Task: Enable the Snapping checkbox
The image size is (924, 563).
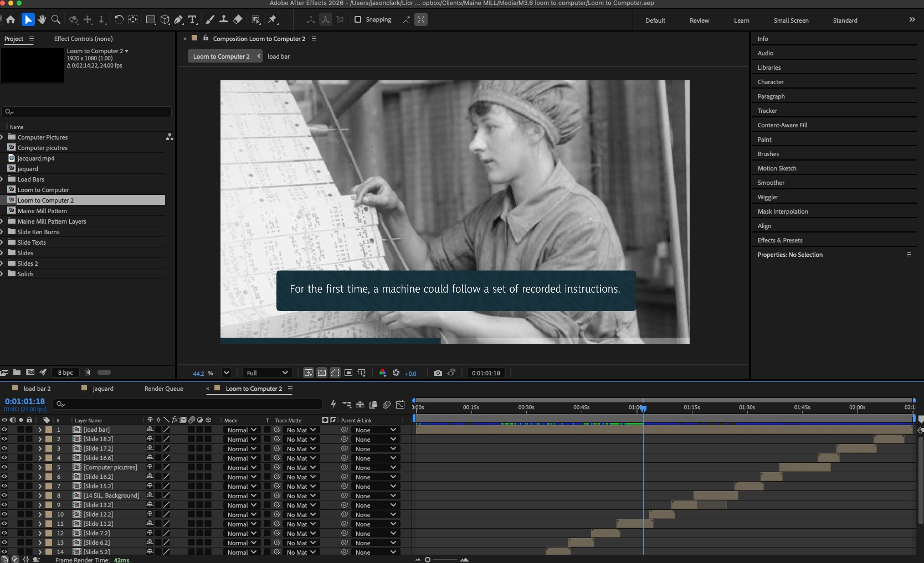Action: [x=358, y=20]
